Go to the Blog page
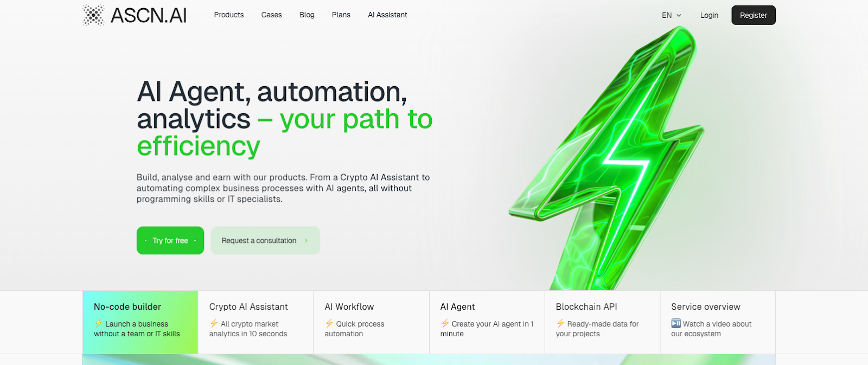Image resolution: width=868 pixels, height=365 pixels. [x=307, y=15]
